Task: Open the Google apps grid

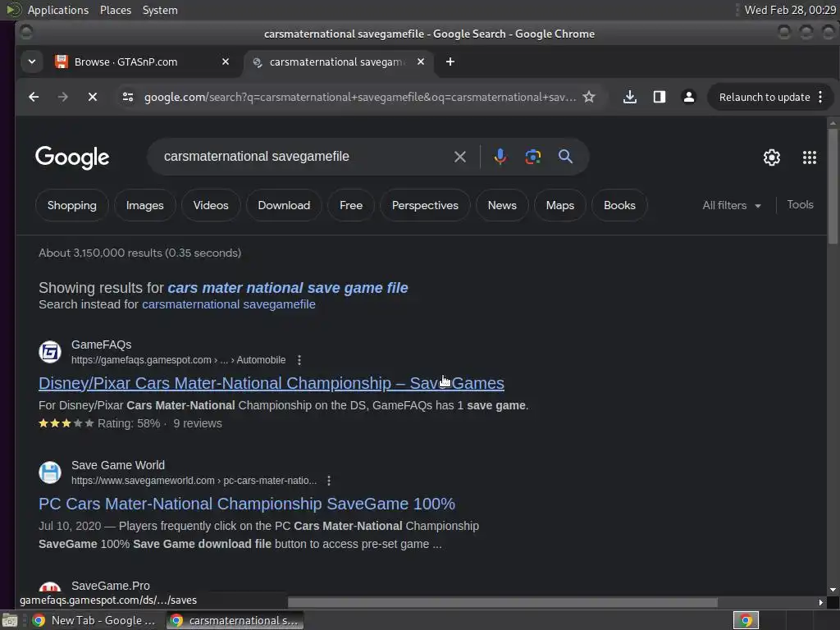Action: [x=810, y=157]
